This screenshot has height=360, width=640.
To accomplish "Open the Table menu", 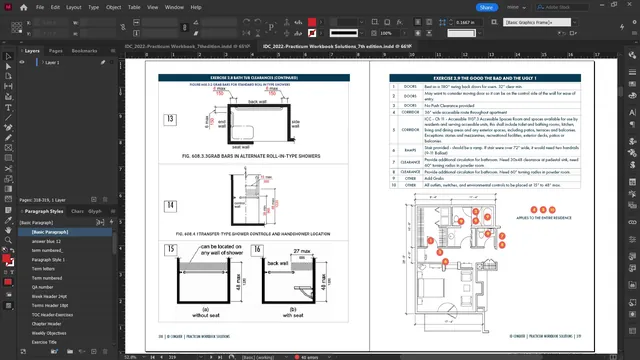I will pos(134,7).
